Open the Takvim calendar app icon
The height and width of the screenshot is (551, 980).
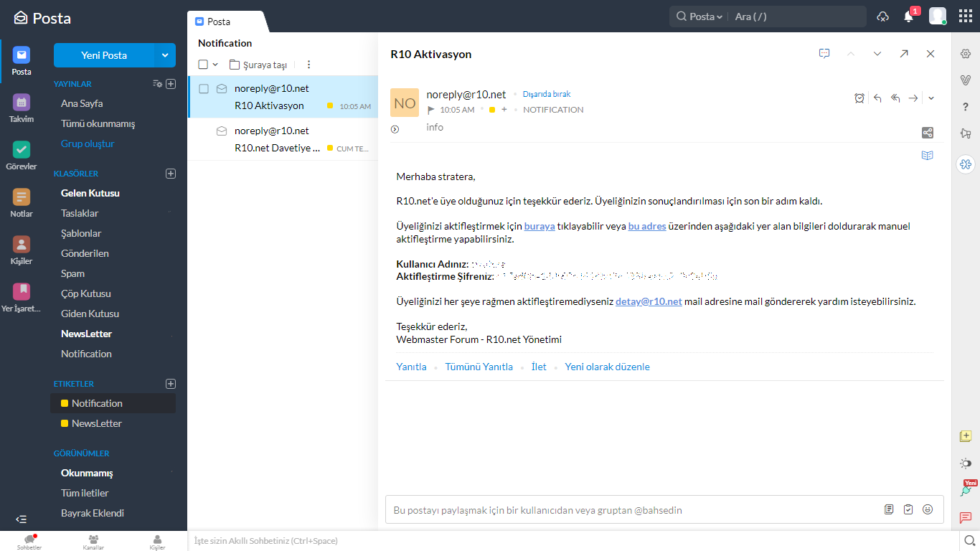(22, 102)
